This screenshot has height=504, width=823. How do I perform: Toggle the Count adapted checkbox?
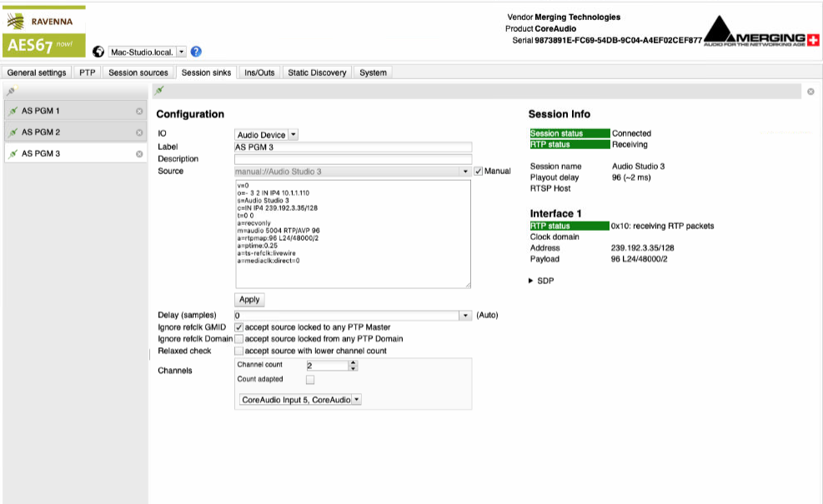(310, 380)
